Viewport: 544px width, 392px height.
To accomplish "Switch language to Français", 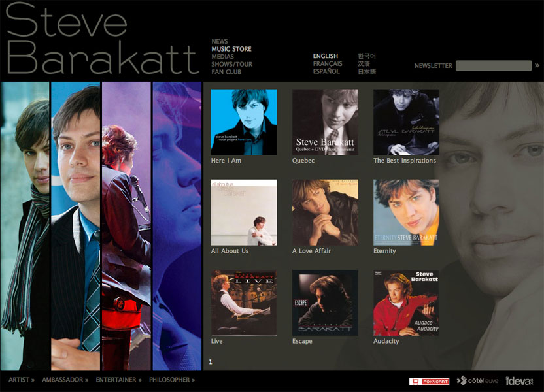I will [x=327, y=64].
